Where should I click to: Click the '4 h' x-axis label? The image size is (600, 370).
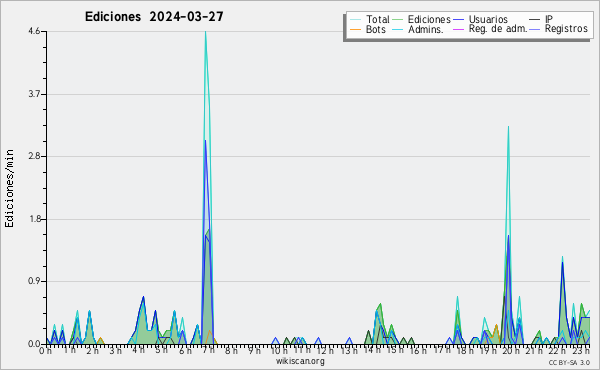[138, 350]
